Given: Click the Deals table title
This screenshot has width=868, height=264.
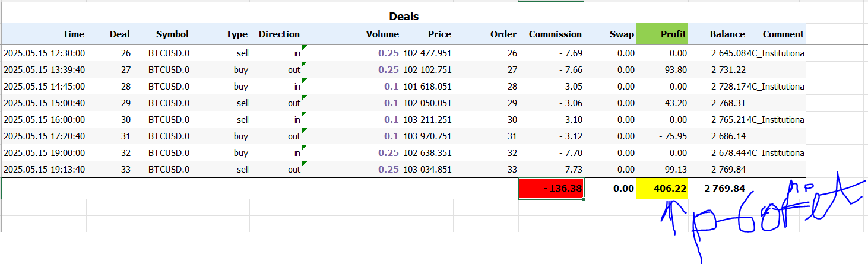Looking at the screenshot, I should pos(404,17).
